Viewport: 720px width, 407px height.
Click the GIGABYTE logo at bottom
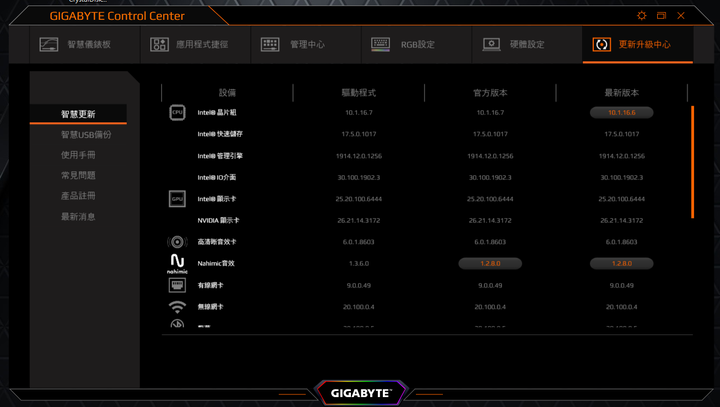tap(361, 393)
